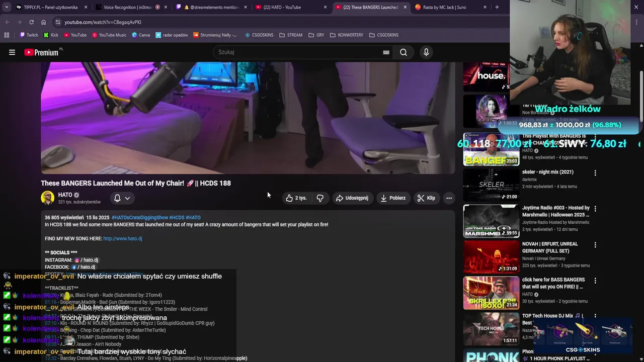Open Joytime Radio #003 video options menu

(595, 209)
